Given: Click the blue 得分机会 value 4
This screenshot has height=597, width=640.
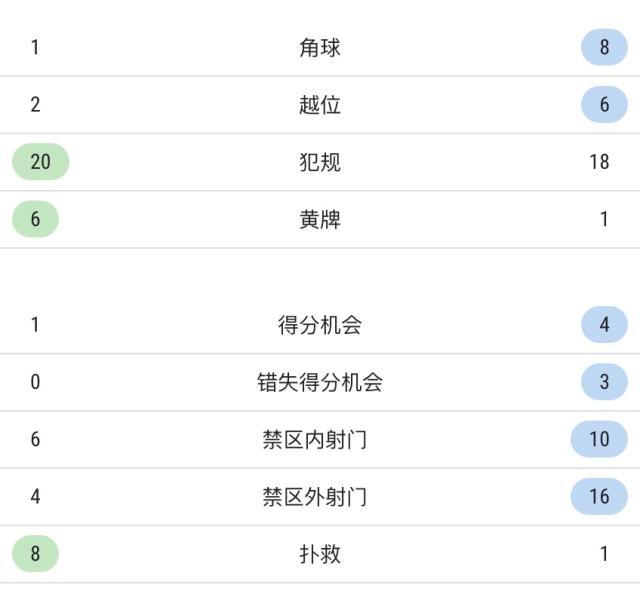Looking at the screenshot, I should (x=604, y=324).
